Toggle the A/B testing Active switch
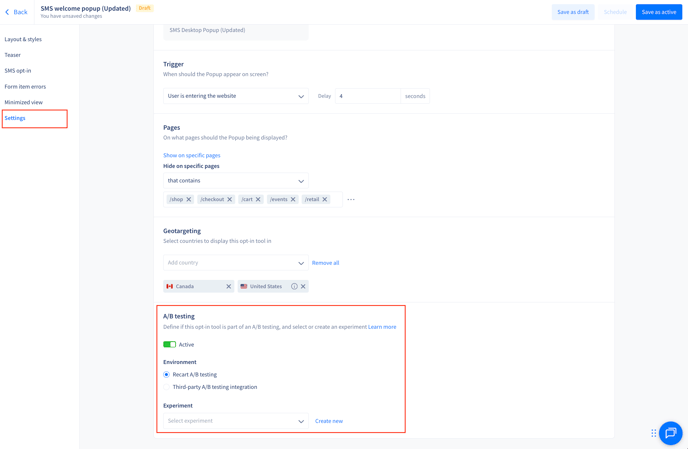This screenshot has width=688, height=449. tap(169, 345)
